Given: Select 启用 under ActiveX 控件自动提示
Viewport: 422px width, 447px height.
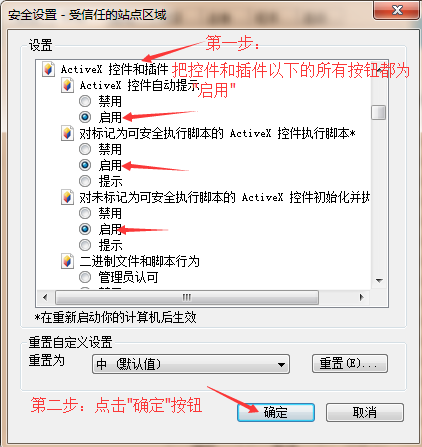Looking at the screenshot, I should click(85, 117).
